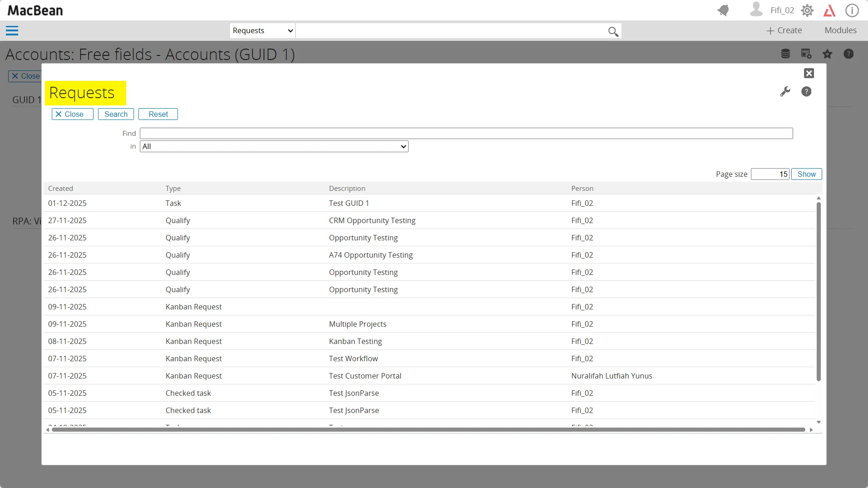The width and height of the screenshot is (868, 488).
Task: Click the magnifier search icon
Action: [x=613, y=31]
